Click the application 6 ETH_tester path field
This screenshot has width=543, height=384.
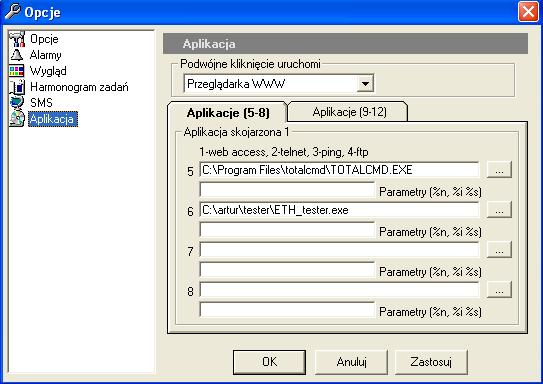340,210
